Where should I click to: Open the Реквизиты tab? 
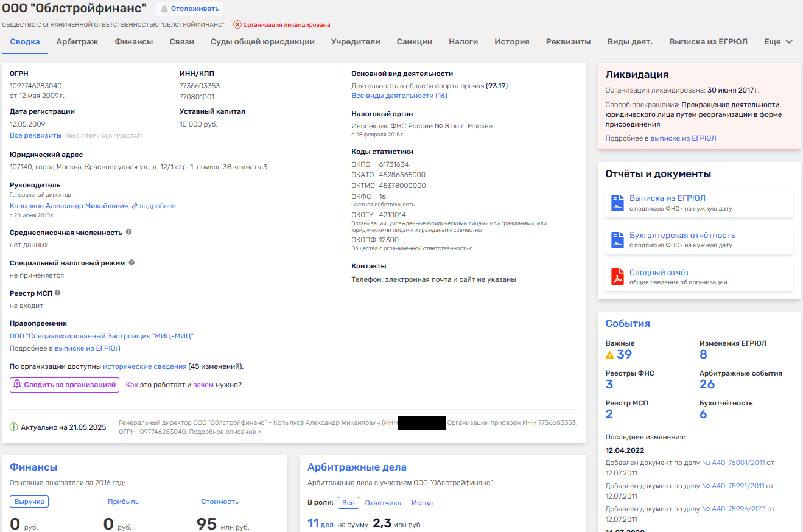click(x=569, y=42)
